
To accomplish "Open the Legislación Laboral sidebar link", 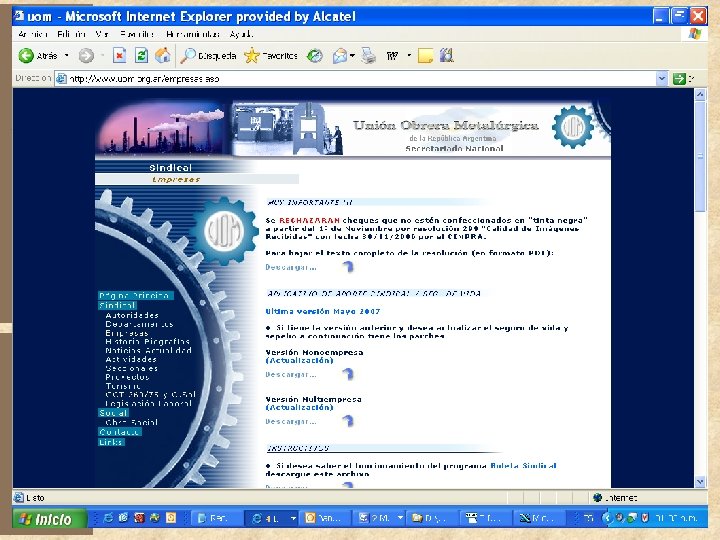I will point(148,403).
